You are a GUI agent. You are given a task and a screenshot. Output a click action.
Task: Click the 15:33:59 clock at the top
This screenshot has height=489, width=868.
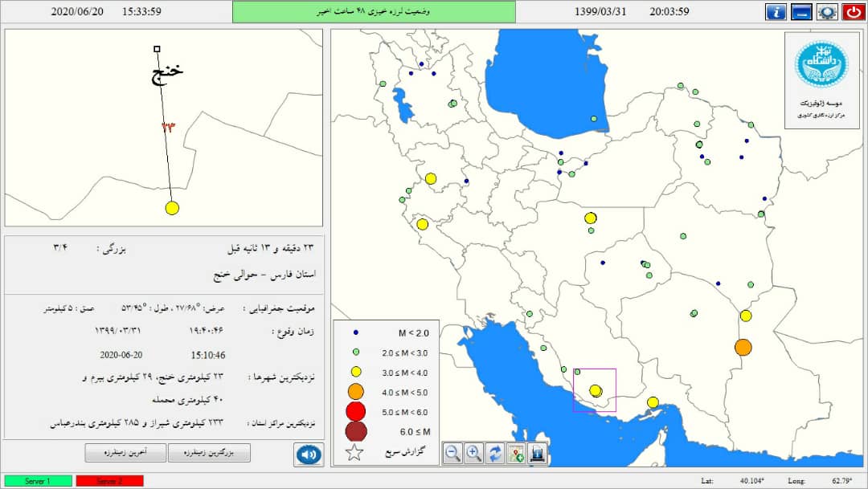(141, 11)
